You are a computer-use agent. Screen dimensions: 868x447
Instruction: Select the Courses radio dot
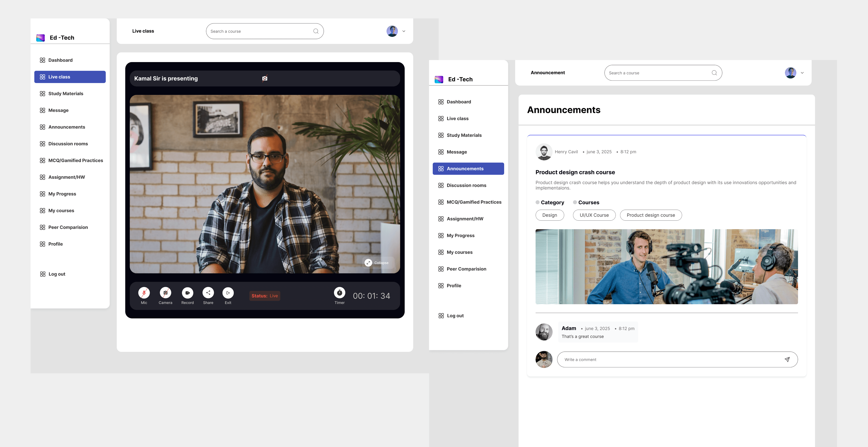coord(575,202)
